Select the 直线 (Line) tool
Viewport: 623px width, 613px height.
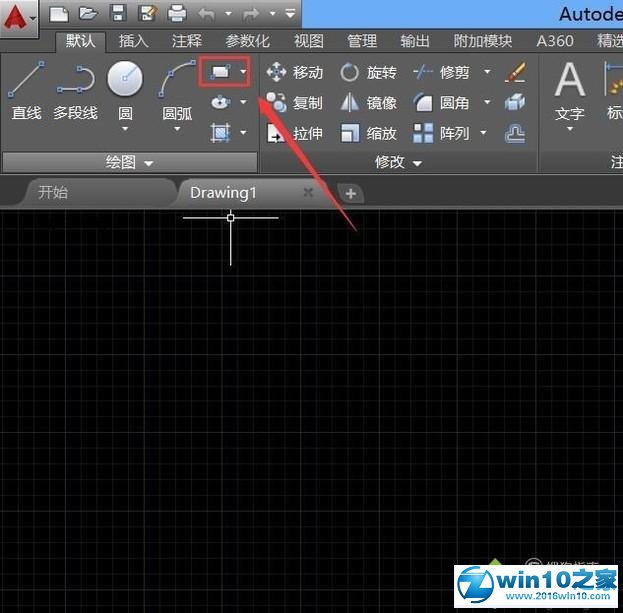[x=26, y=90]
